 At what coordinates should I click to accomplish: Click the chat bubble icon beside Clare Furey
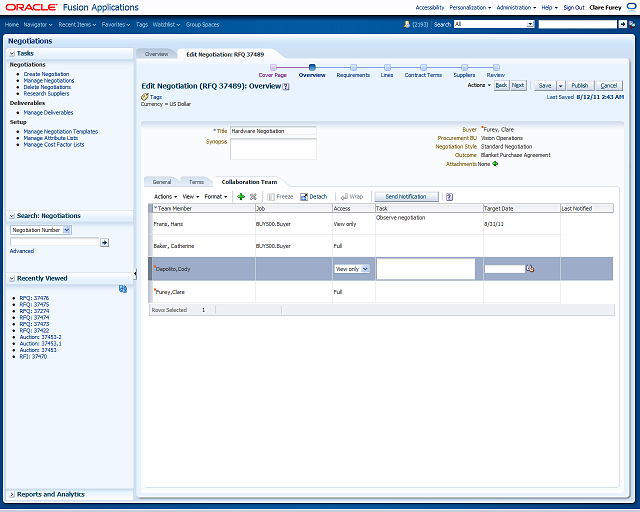tap(631, 7)
